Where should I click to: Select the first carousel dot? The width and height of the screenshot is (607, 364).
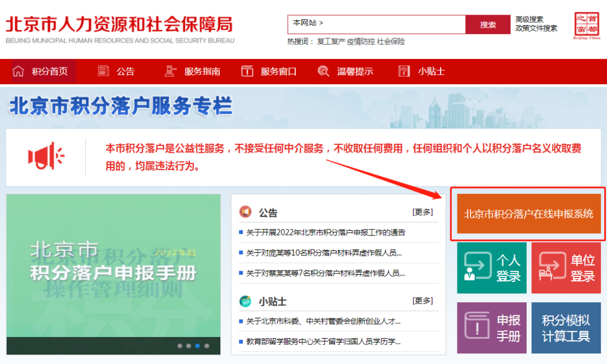pos(180,346)
